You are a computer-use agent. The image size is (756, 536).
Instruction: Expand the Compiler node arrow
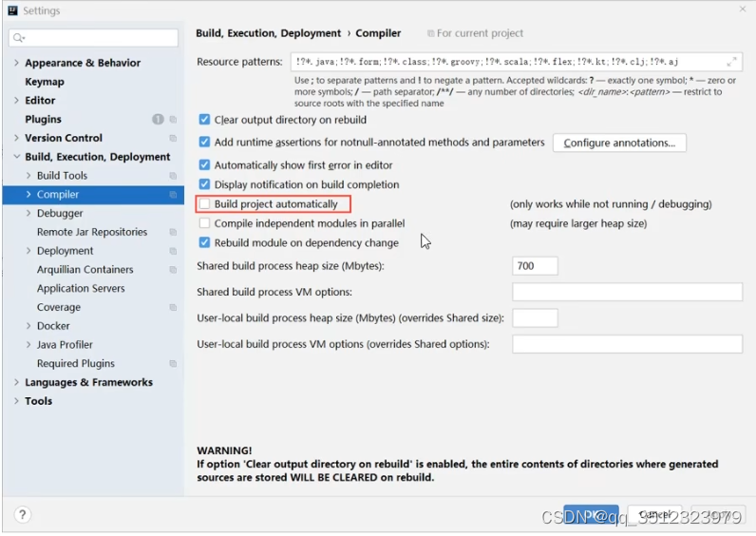click(x=28, y=195)
